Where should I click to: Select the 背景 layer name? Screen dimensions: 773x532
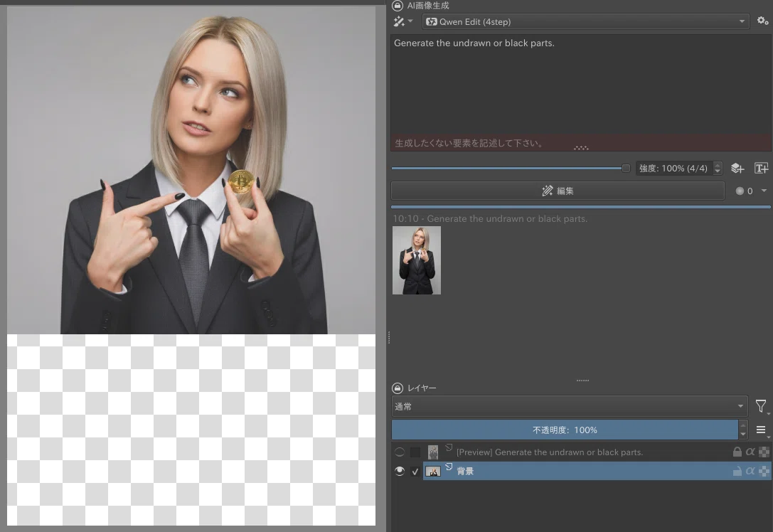click(465, 472)
